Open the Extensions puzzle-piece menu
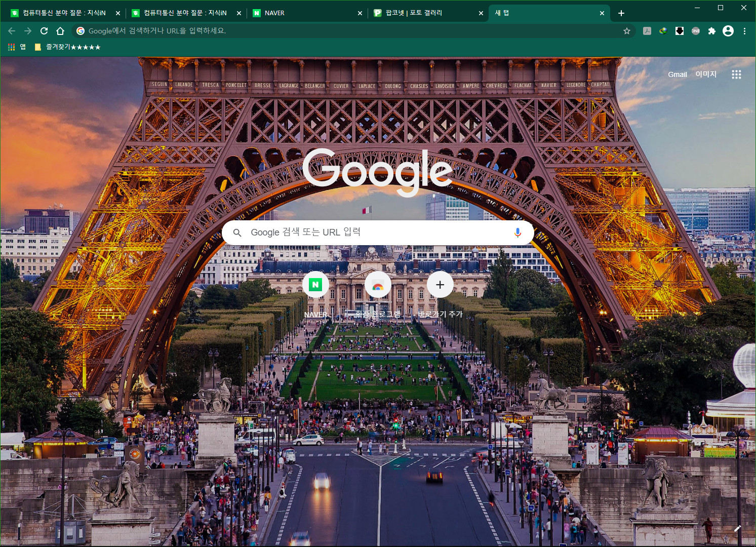 (x=712, y=31)
